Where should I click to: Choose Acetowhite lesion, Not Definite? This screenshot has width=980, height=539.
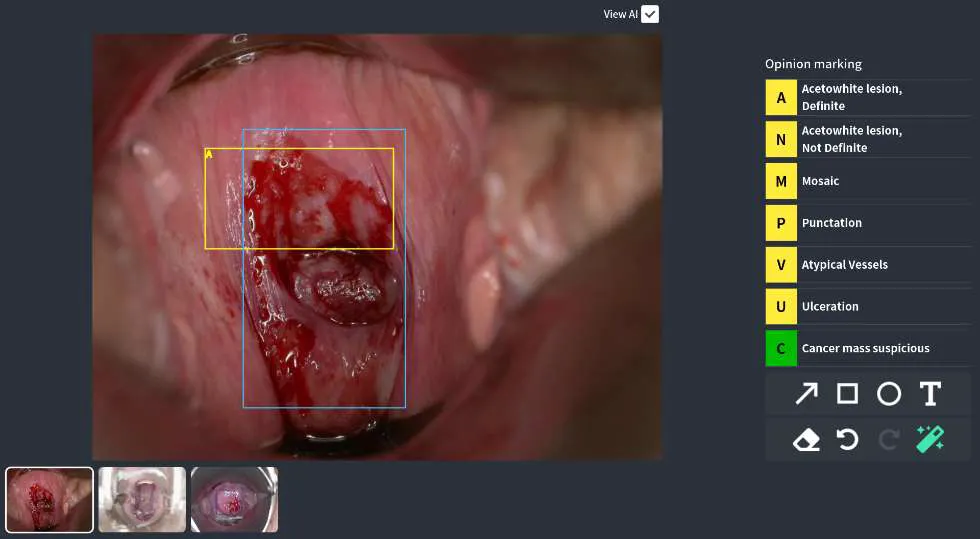[x=851, y=139]
